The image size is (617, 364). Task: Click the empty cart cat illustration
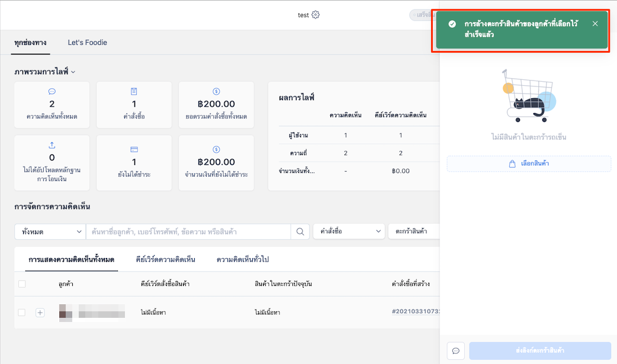529,96
